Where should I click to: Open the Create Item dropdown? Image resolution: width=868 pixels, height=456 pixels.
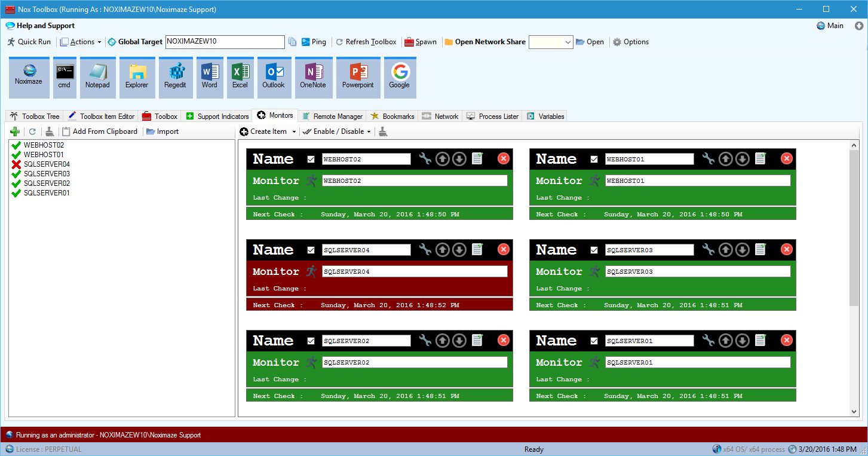point(267,131)
